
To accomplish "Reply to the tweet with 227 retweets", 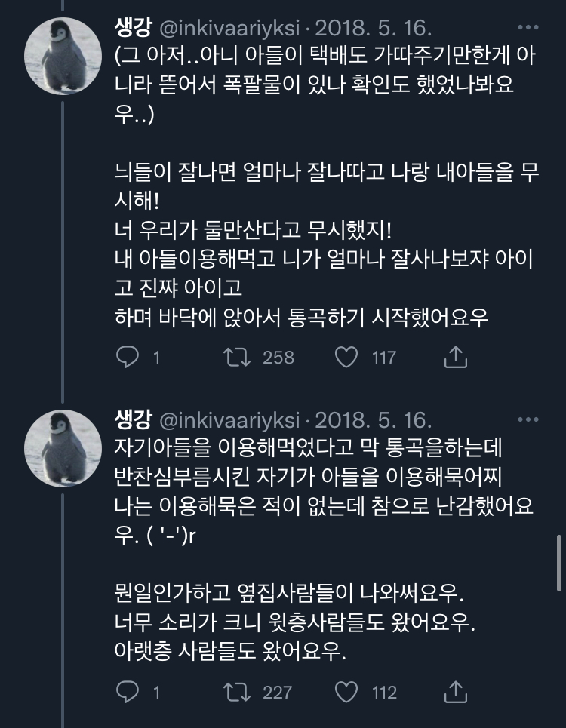I will click(x=128, y=691).
